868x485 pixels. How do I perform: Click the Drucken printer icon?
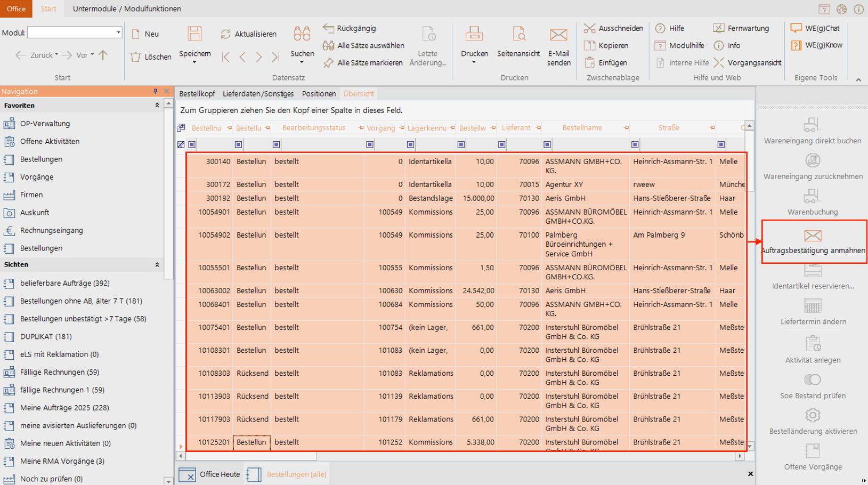474,34
